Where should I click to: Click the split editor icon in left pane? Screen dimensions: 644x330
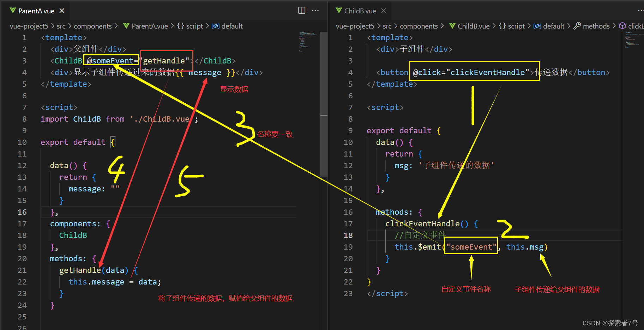[x=302, y=11]
